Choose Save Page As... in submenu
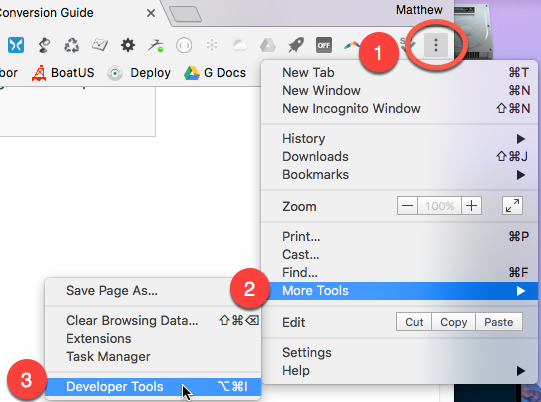Image resolution: width=541 pixels, height=402 pixels. pos(153,291)
